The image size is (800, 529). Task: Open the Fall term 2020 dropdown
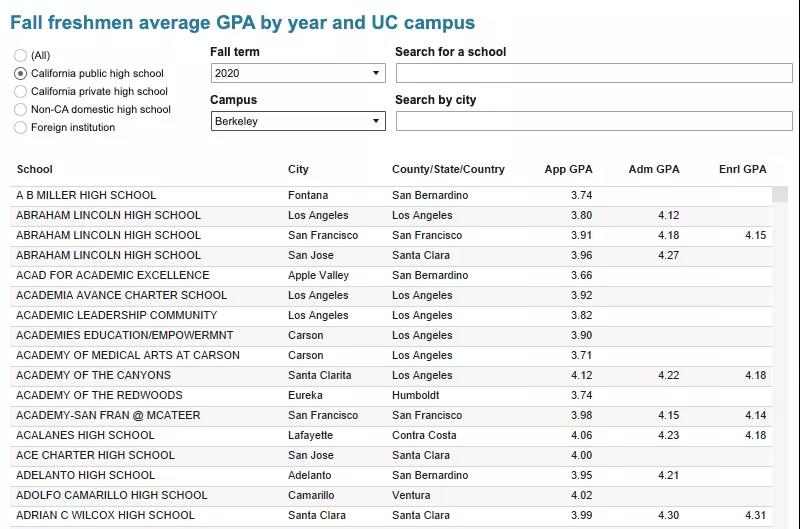pyautogui.click(x=298, y=73)
